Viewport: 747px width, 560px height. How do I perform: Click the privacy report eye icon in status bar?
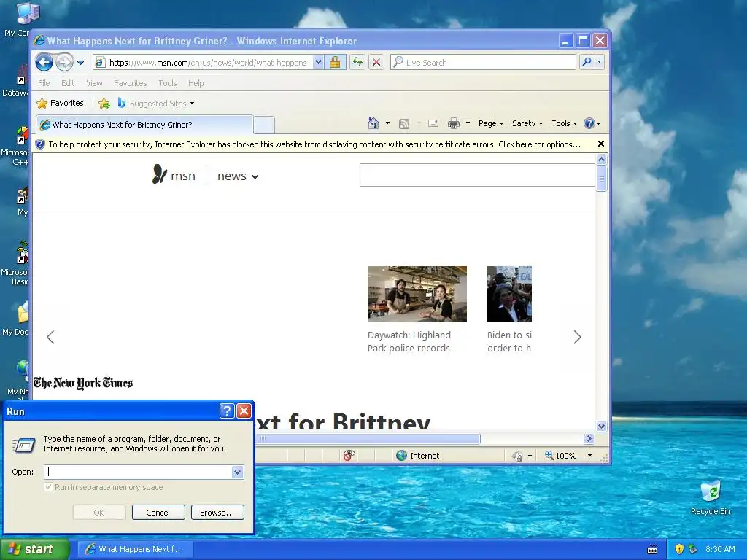click(349, 455)
